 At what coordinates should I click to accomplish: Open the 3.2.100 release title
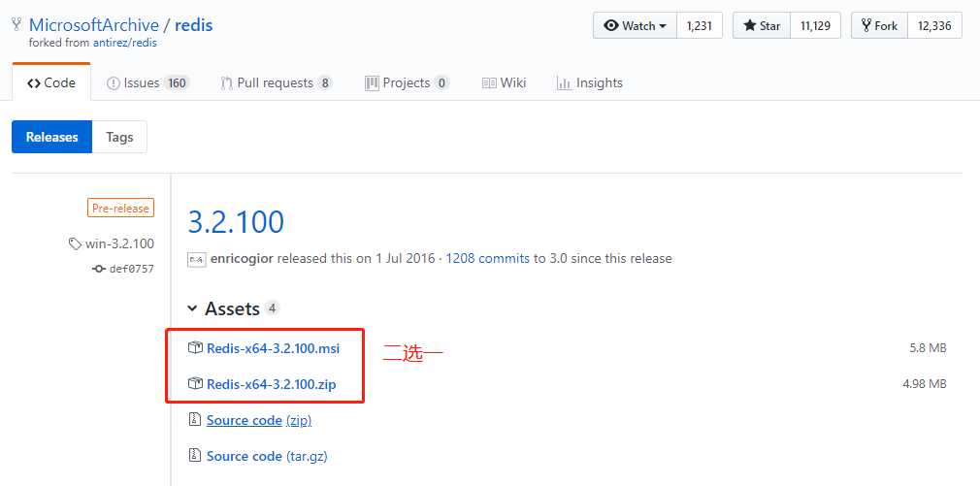[x=236, y=222]
